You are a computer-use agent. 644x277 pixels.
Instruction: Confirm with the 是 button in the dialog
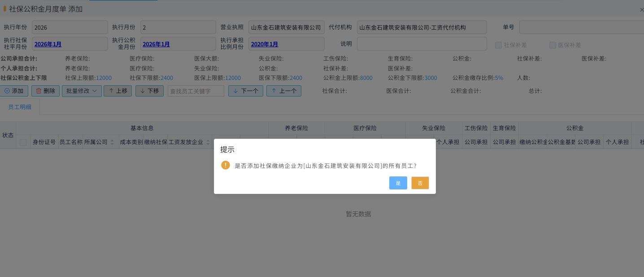click(x=398, y=183)
